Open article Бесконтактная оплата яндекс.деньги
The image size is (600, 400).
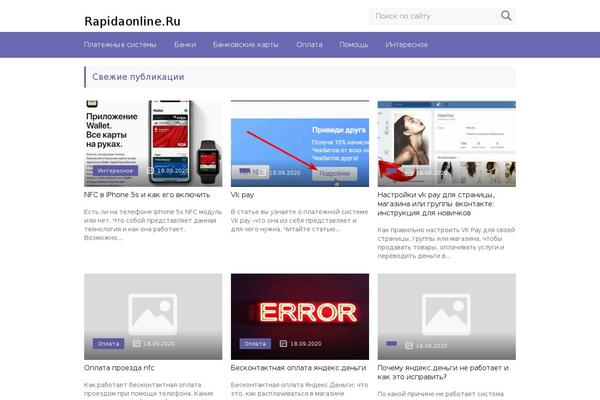[x=298, y=368]
